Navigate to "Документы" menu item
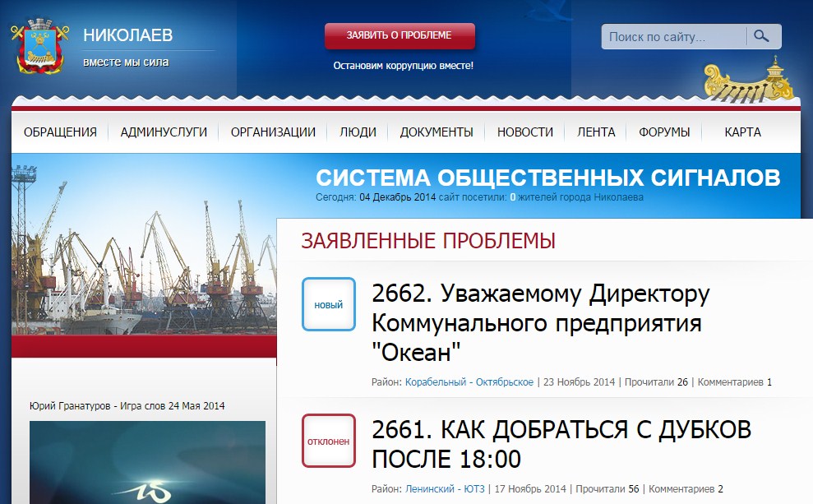The width and height of the screenshot is (813, 504). pyautogui.click(x=437, y=132)
